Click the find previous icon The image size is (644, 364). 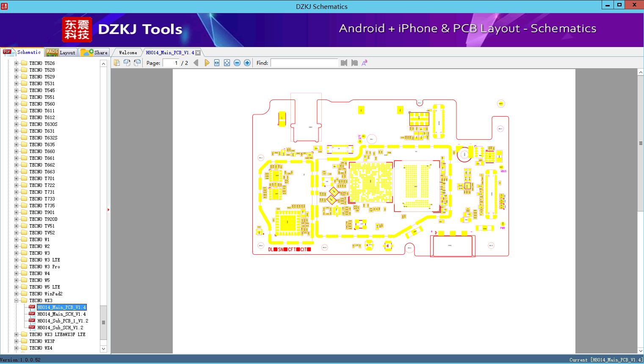click(x=344, y=63)
